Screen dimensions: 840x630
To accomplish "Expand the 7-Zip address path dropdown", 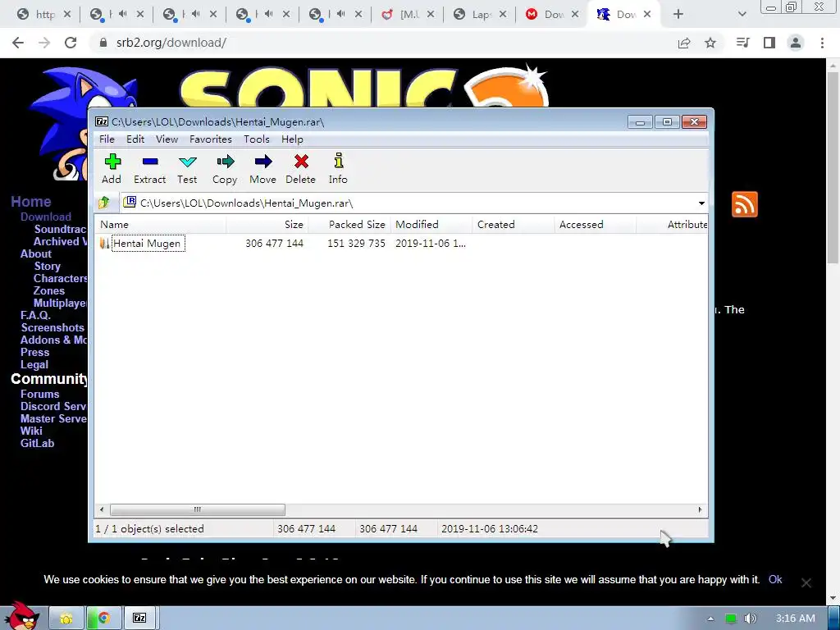I will tap(701, 203).
